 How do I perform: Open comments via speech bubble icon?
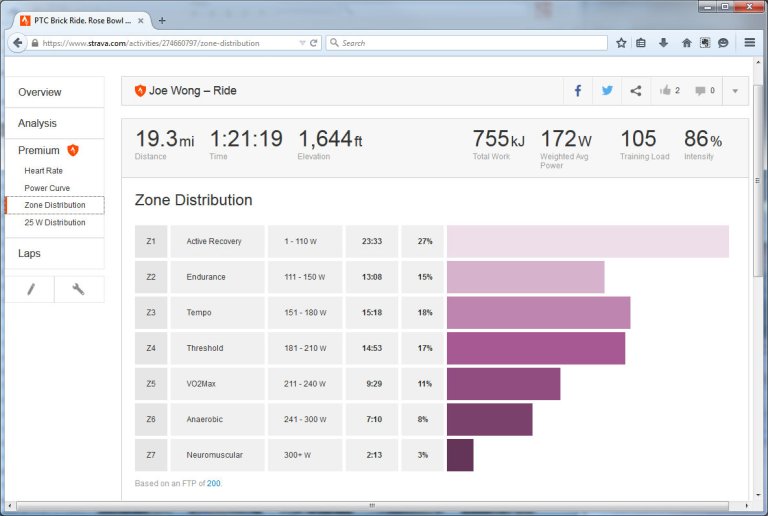click(x=700, y=91)
